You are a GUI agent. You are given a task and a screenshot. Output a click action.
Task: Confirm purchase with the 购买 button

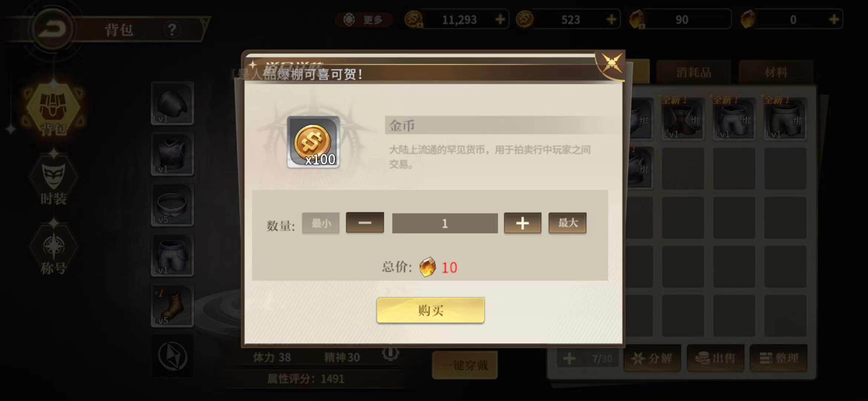pyautogui.click(x=430, y=310)
